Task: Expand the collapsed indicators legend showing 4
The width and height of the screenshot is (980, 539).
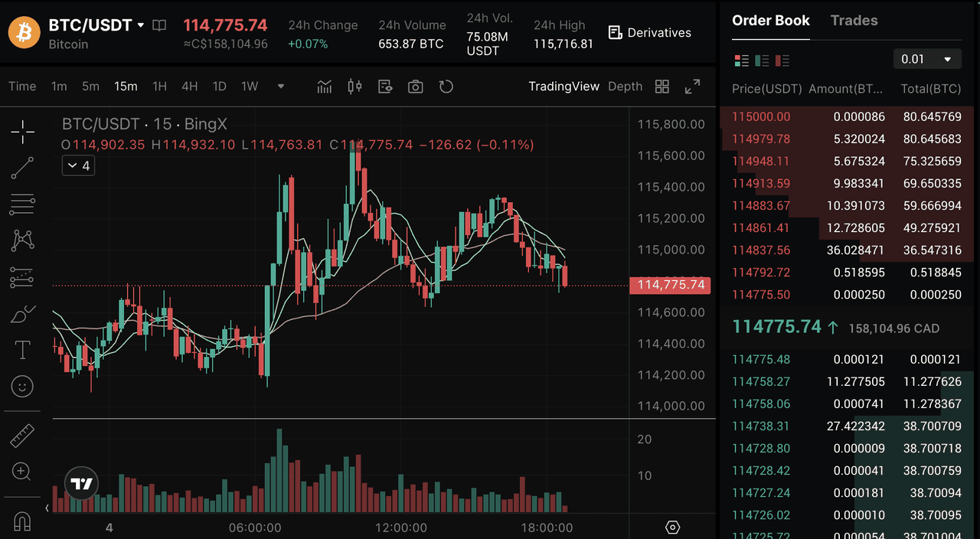Action: (x=78, y=165)
